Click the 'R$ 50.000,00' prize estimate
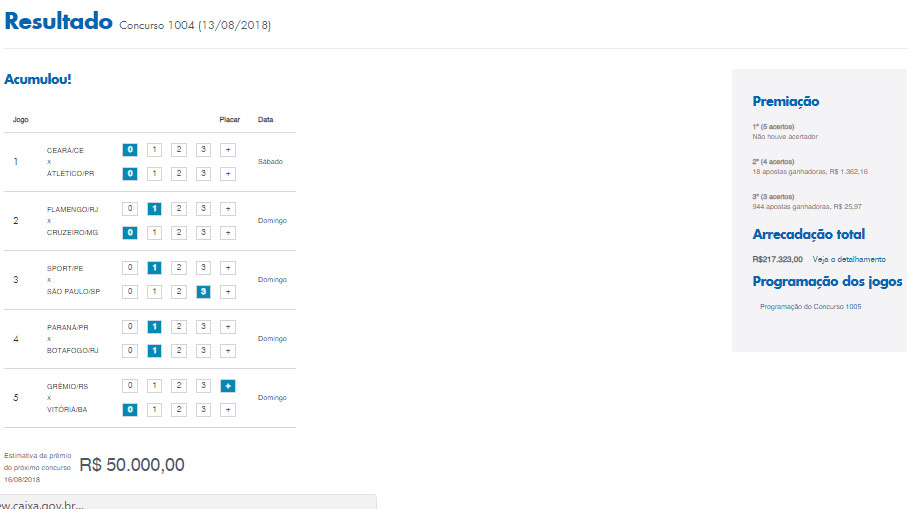 [x=132, y=464]
